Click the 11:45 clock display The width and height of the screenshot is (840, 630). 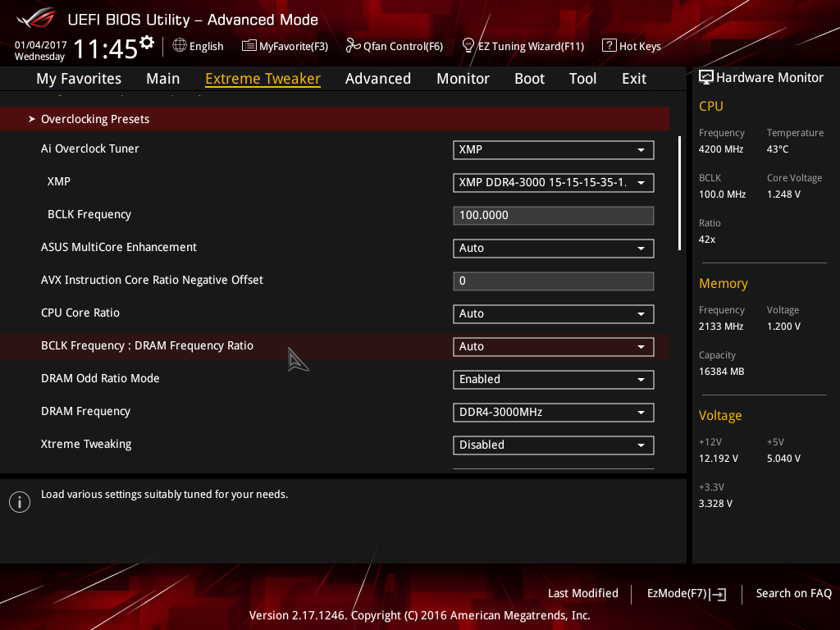point(106,49)
